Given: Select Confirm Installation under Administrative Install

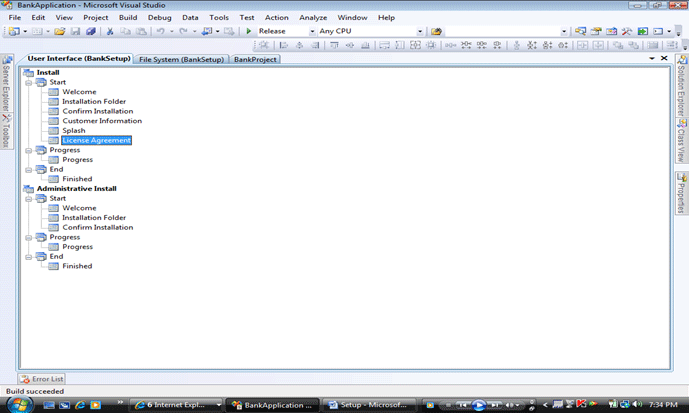Looking at the screenshot, I should (x=98, y=227).
